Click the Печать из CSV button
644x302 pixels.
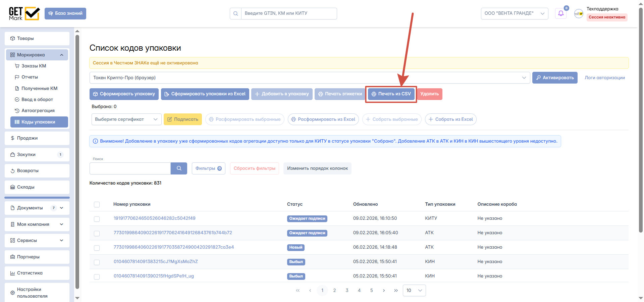pos(391,94)
